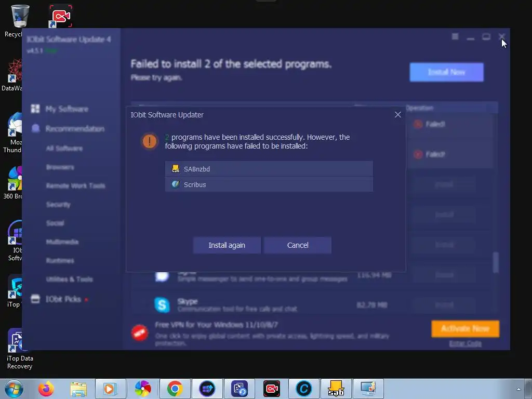Click the Scribus program icon in dialog

176,184
